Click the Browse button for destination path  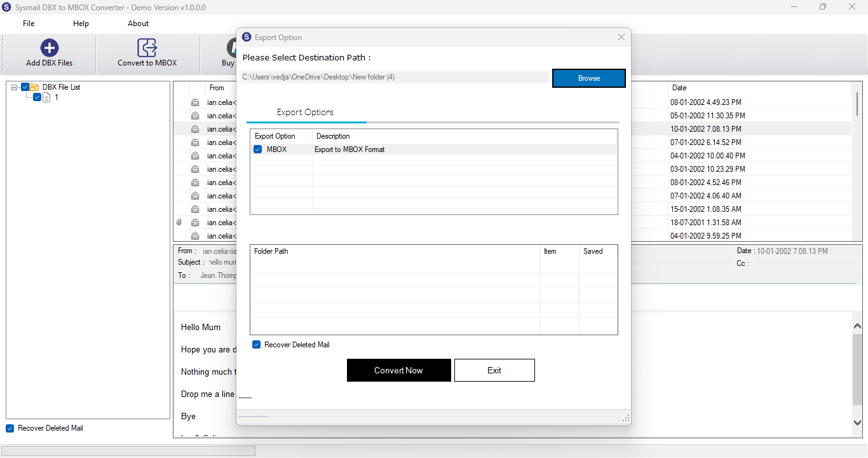(589, 78)
